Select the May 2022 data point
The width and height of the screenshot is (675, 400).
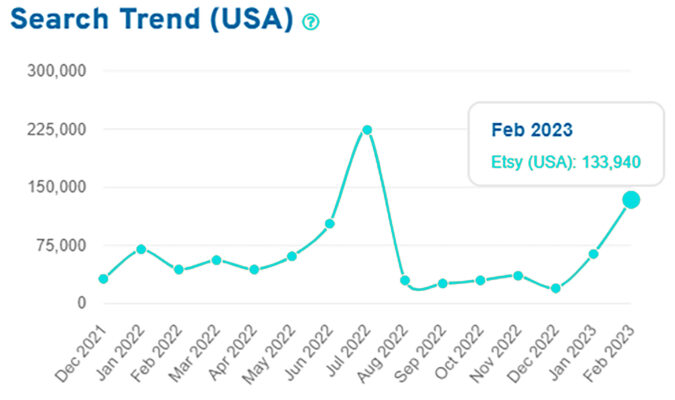(x=292, y=256)
